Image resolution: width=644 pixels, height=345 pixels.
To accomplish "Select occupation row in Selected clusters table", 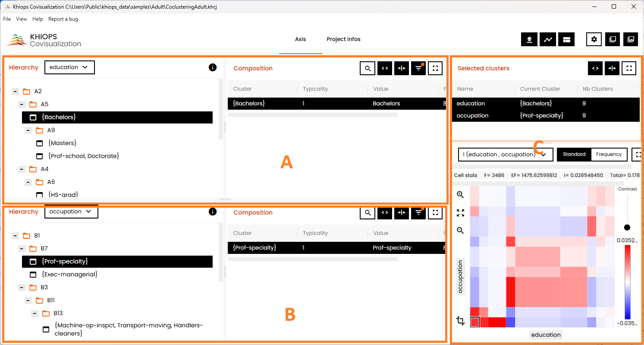I will [546, 116].
